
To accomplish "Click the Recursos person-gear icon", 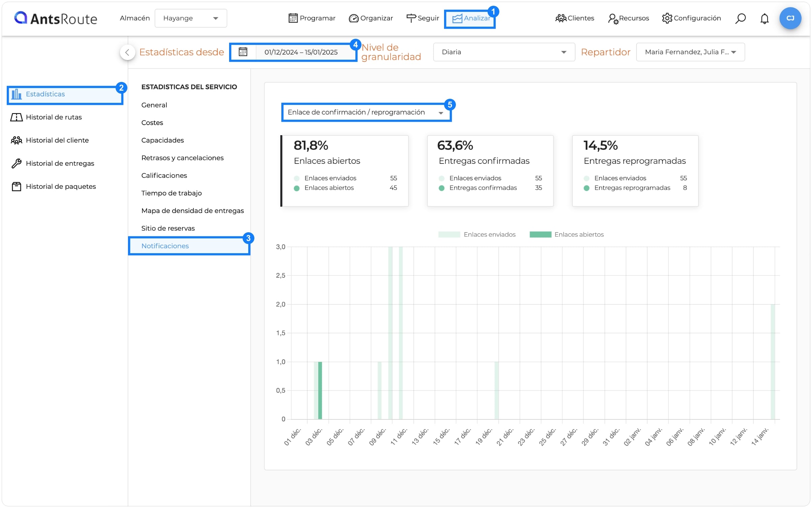I will pos(613,19).
